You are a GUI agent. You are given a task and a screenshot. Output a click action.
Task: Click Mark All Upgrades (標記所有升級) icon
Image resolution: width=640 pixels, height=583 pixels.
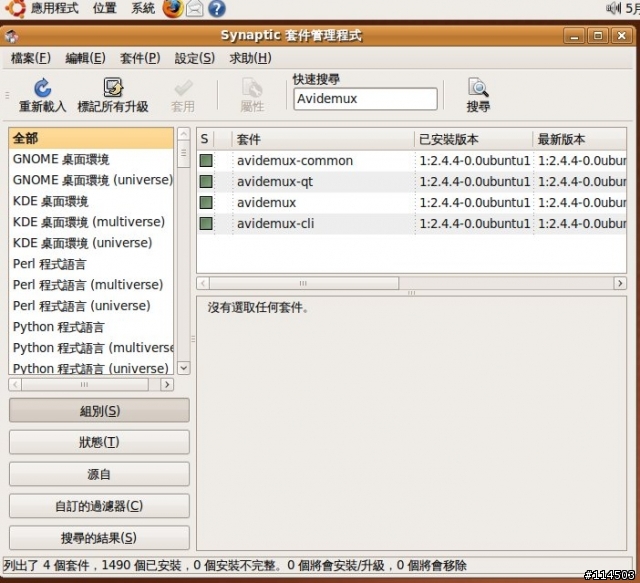[x=113, y=87]
